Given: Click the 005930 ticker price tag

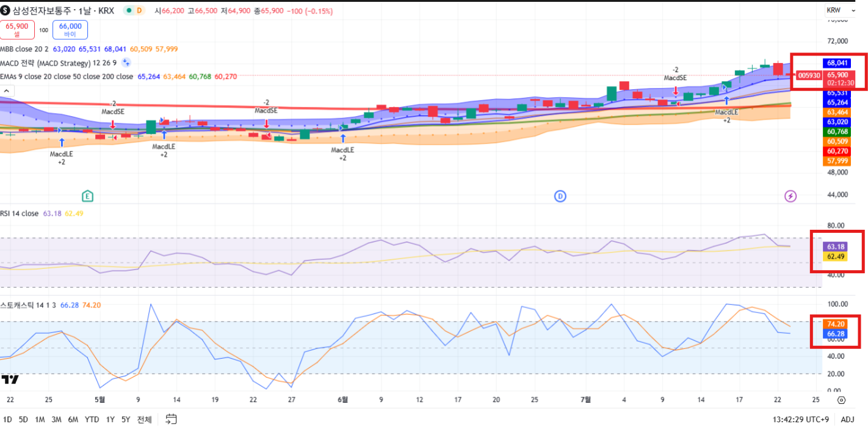Looking at the screenshot, I should tap(809, 75).
